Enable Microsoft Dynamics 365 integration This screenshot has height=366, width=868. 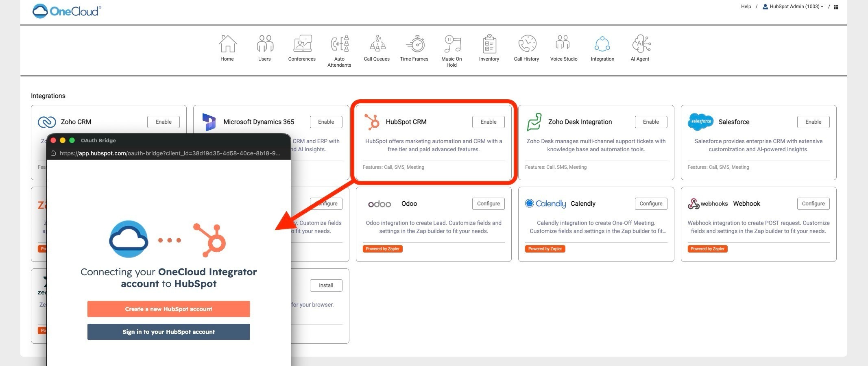[x=326, y=122]
